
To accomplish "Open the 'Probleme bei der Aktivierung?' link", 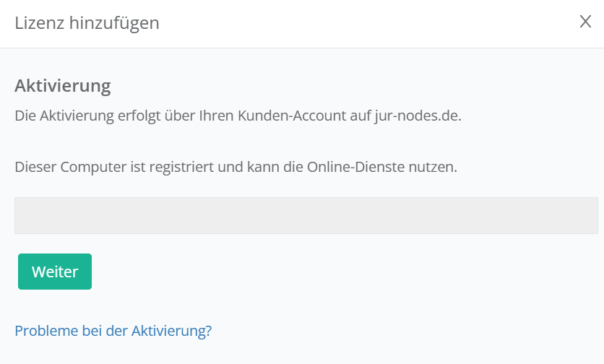I will coord(113,331).
